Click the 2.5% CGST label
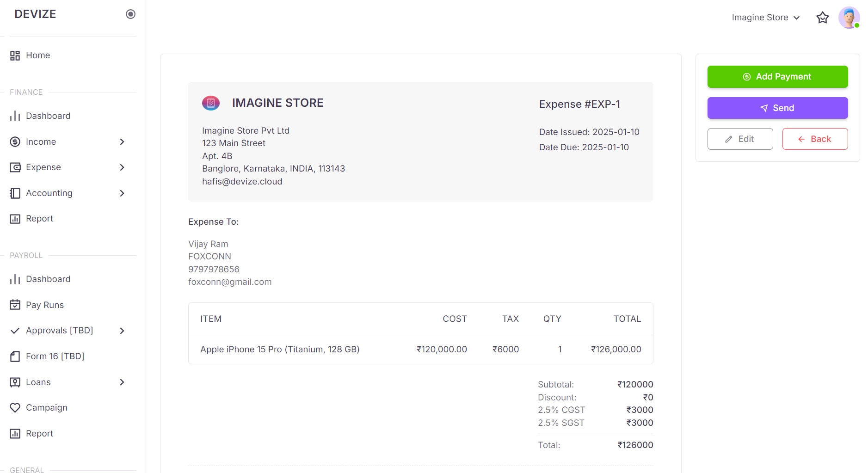This screenshot has width=868, height=473. click(561, 410)
